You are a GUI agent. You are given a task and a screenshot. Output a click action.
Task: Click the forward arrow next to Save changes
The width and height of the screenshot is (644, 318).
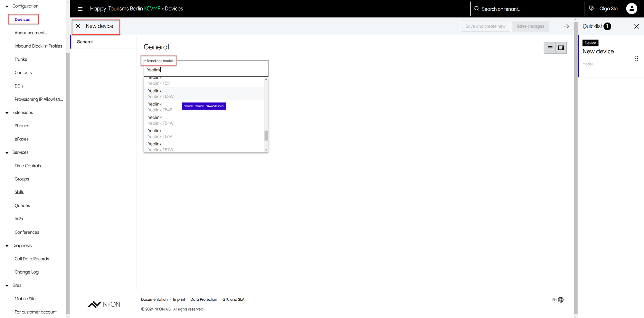(566, 26)
